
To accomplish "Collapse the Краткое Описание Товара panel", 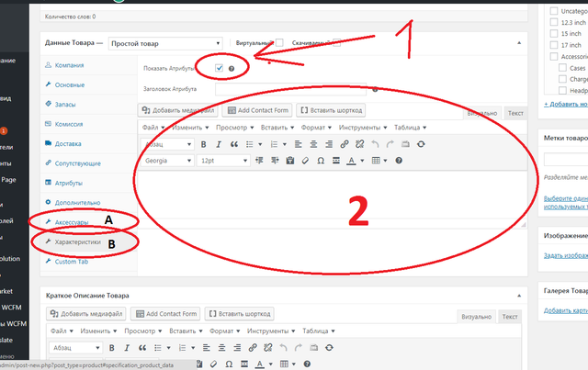I will 519,296.
